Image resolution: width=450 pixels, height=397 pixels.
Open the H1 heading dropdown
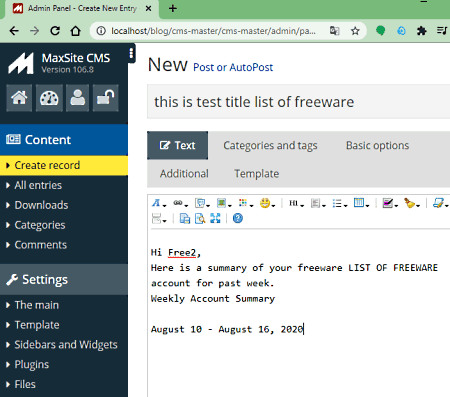[296, 203]
